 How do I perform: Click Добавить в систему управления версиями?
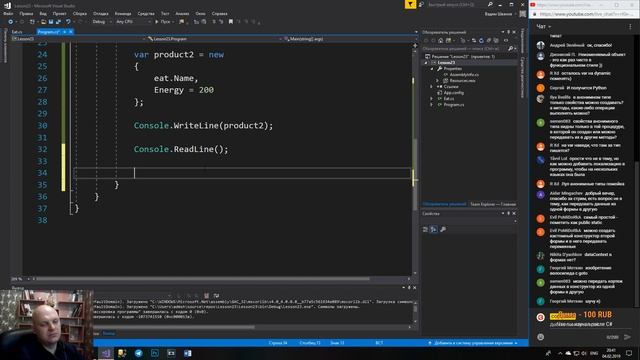(473, 343)
